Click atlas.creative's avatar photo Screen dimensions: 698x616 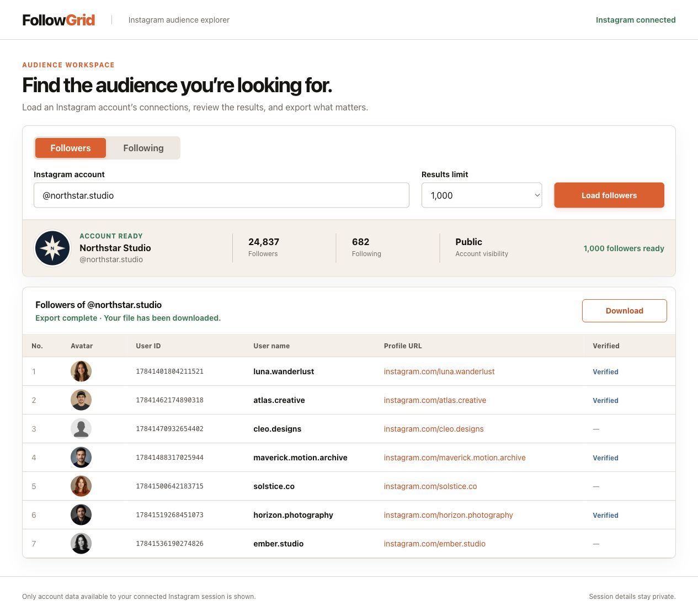(x=81, y=400)
